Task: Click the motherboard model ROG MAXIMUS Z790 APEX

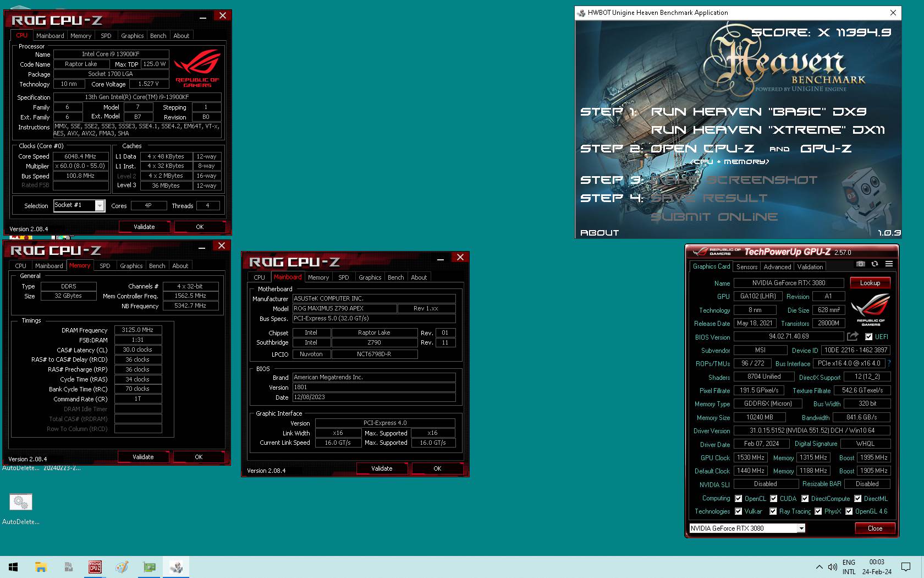Action: click(344, 308)
